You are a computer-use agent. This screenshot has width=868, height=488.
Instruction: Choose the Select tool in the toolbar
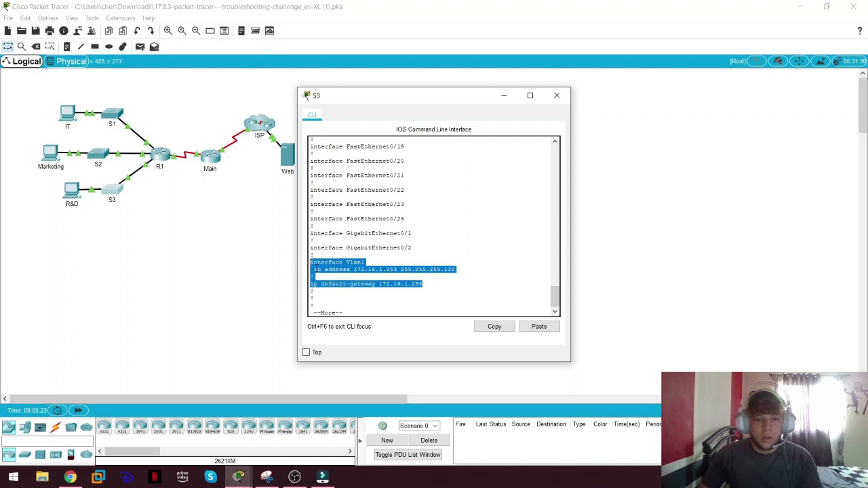[7, 47]
